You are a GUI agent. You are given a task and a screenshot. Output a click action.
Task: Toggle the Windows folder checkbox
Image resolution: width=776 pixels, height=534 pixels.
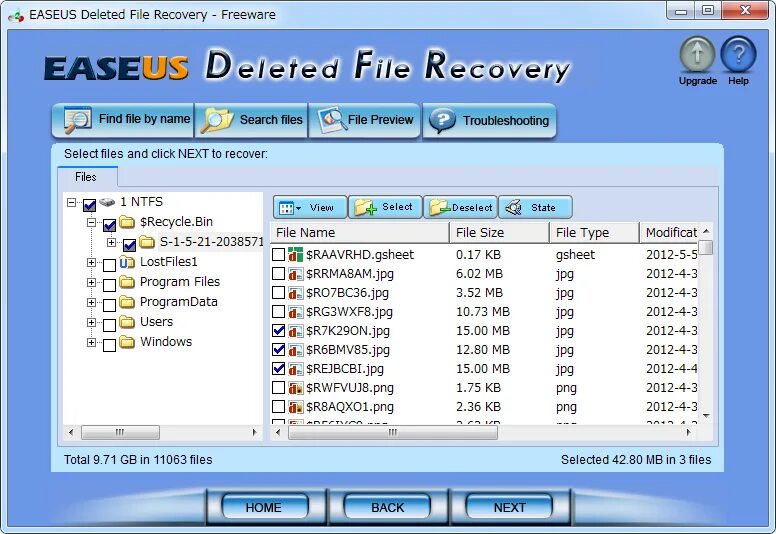pyautogui.click(x=109, y=344)
